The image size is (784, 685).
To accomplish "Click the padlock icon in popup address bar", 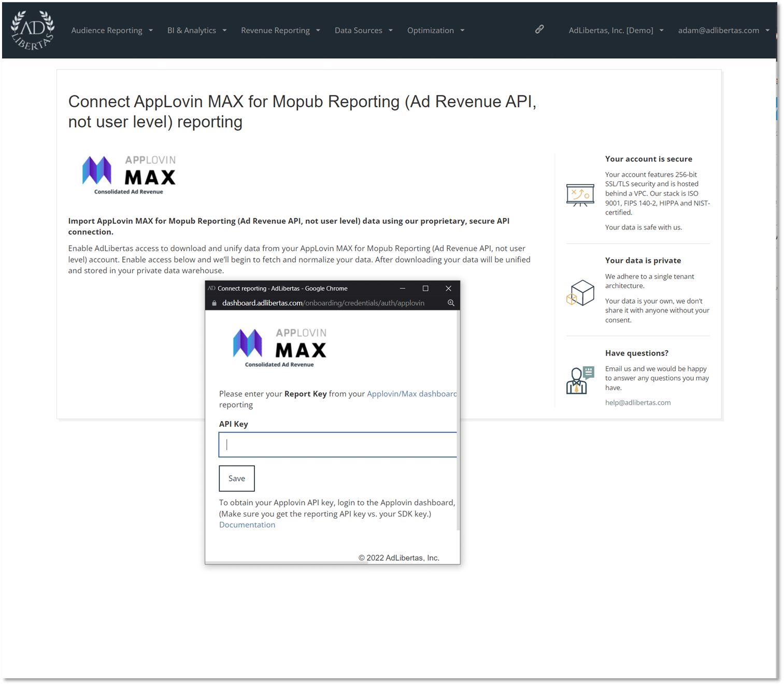I will pyautogui.click(x=214, y=303).
